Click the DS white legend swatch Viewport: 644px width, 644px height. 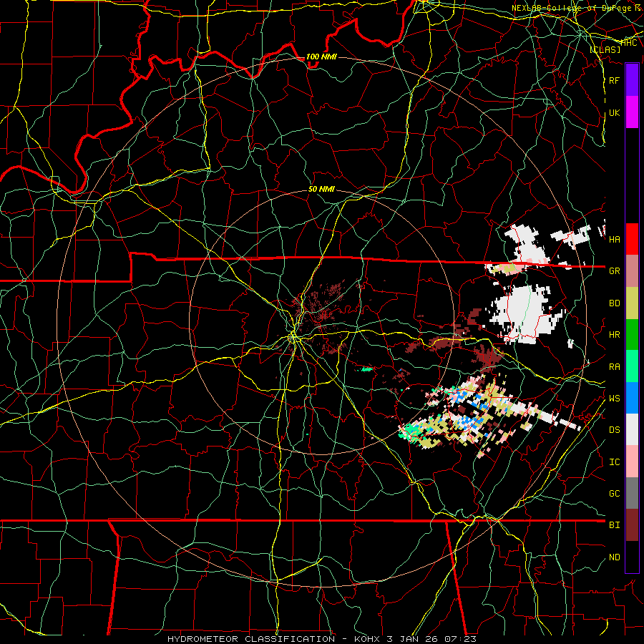pos(632,429)
